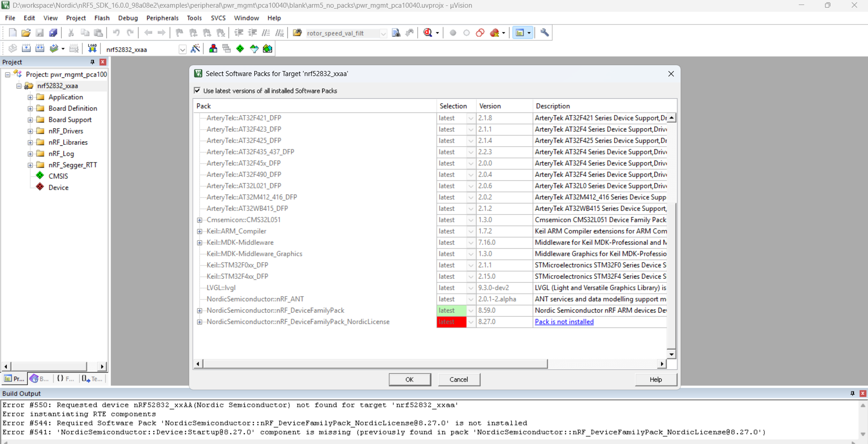
Task: Open target selector nrf52832_xxaa dropdown
Action: 182,49
